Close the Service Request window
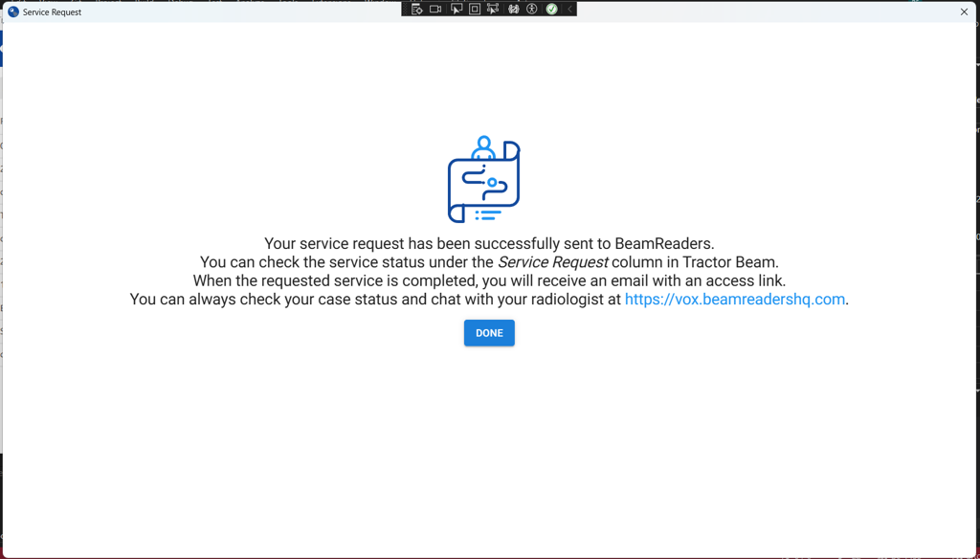The height and width of the screenshot is (559, 980). [964, 11]
